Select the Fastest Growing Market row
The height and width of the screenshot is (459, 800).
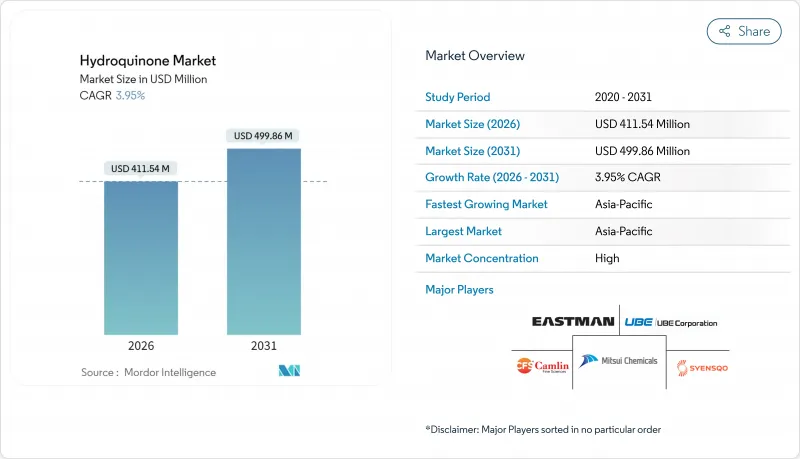[604, 204]
